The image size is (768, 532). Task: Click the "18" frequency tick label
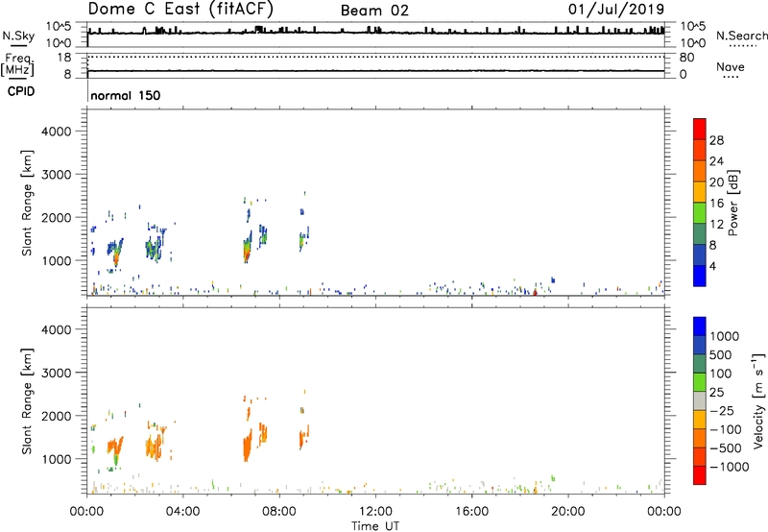(63, 58)
